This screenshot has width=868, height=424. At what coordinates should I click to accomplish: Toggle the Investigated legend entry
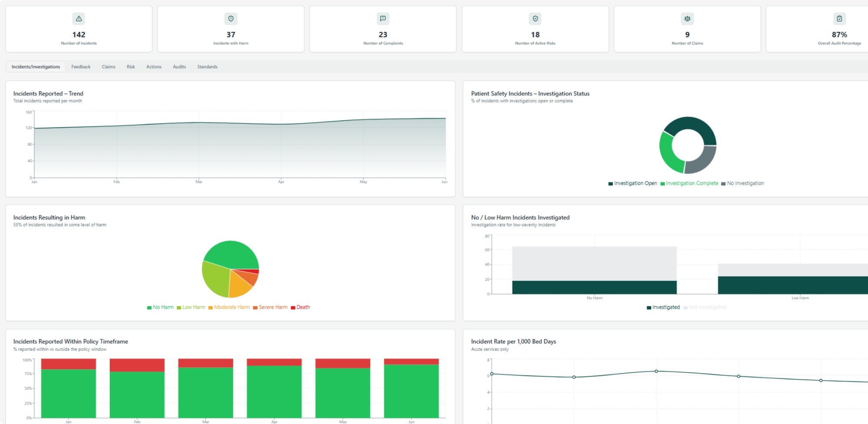coord(663,307)
